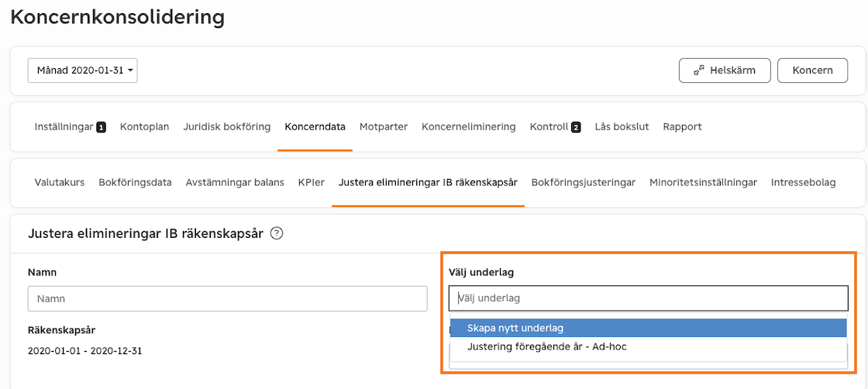Open the Månad 2020-01-31 period dropdown
Image resolution: width=868 pixels, height=389 pixels.
click(82, 71)
